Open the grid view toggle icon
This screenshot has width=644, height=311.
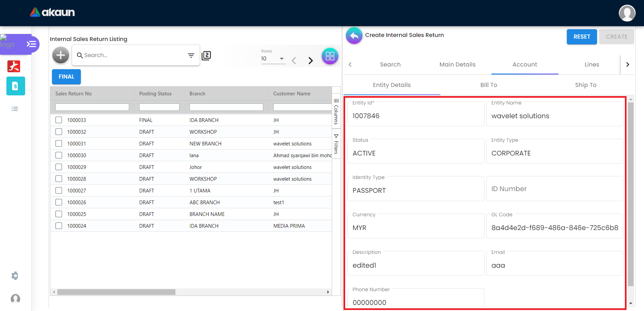(x=330, y=56)
